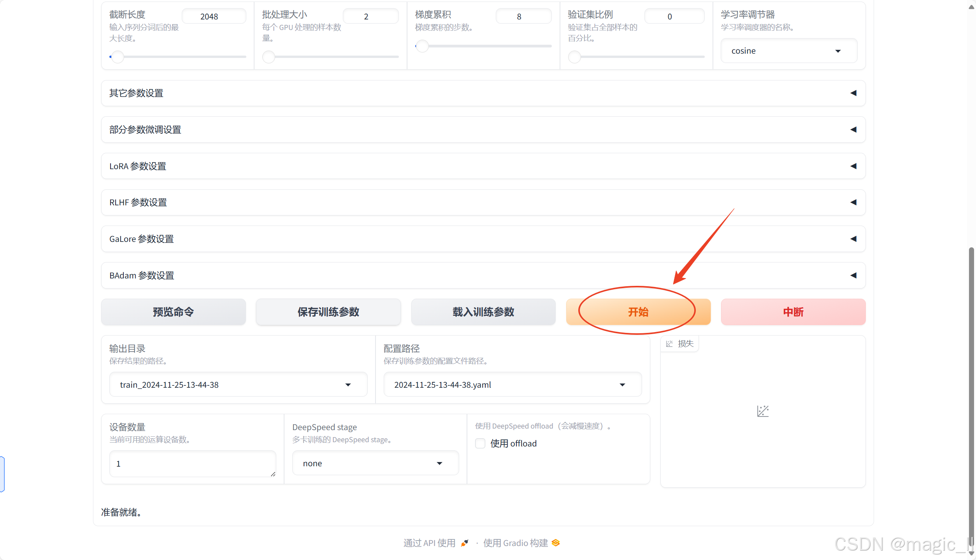
Task: Enable the 使用 offload checkbox
Action: point(480,443)
